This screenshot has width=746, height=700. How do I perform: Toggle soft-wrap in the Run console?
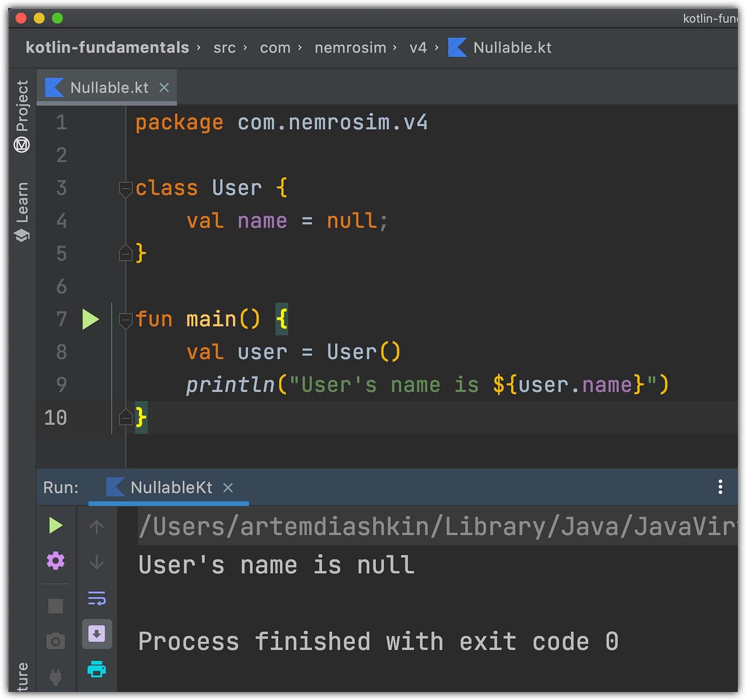coord(97,599)
